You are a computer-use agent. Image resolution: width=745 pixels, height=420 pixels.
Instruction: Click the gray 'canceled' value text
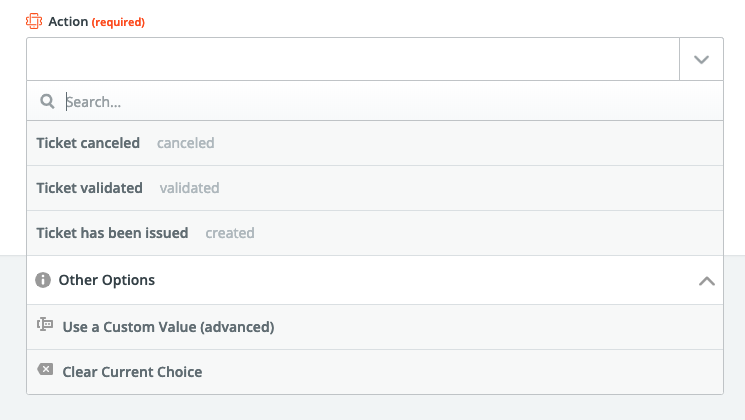click(x=185, y=143)
